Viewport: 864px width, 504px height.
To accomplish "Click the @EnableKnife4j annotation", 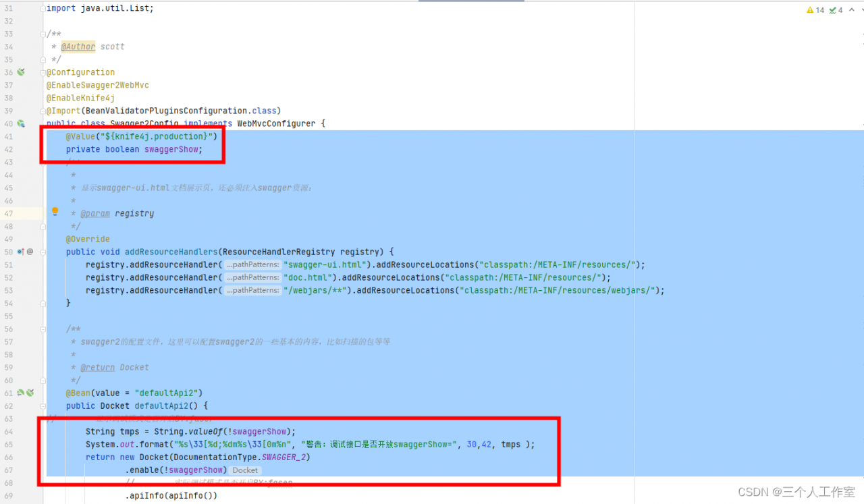I will [80, 98].
